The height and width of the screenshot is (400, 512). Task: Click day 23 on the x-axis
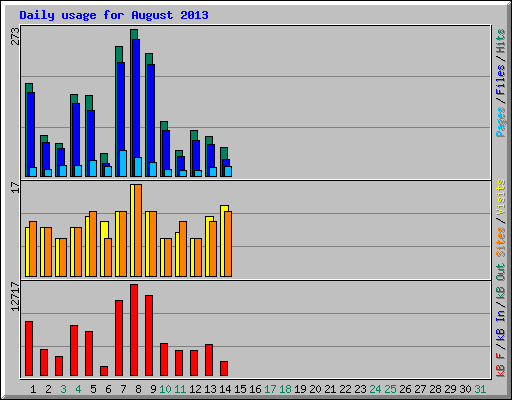pyautogui.click(x=360, y=389)
